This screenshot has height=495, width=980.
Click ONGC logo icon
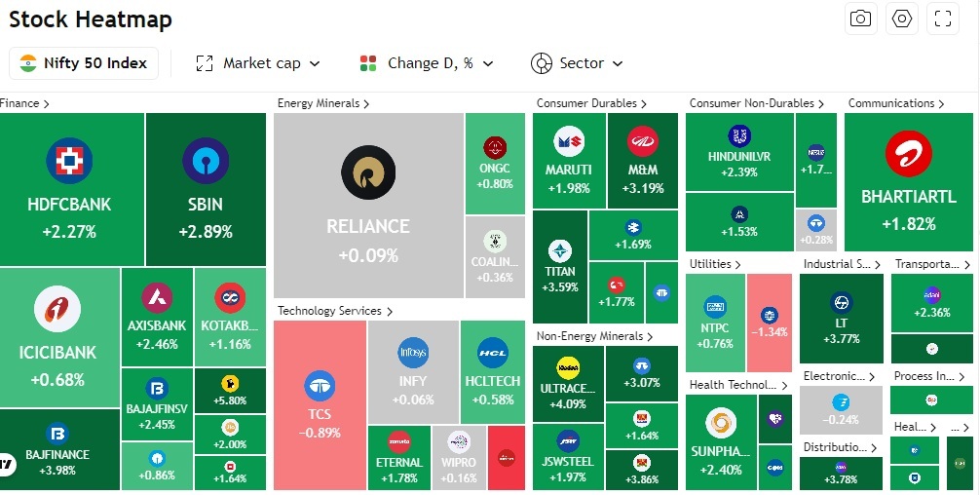click(x=495, y=148)
